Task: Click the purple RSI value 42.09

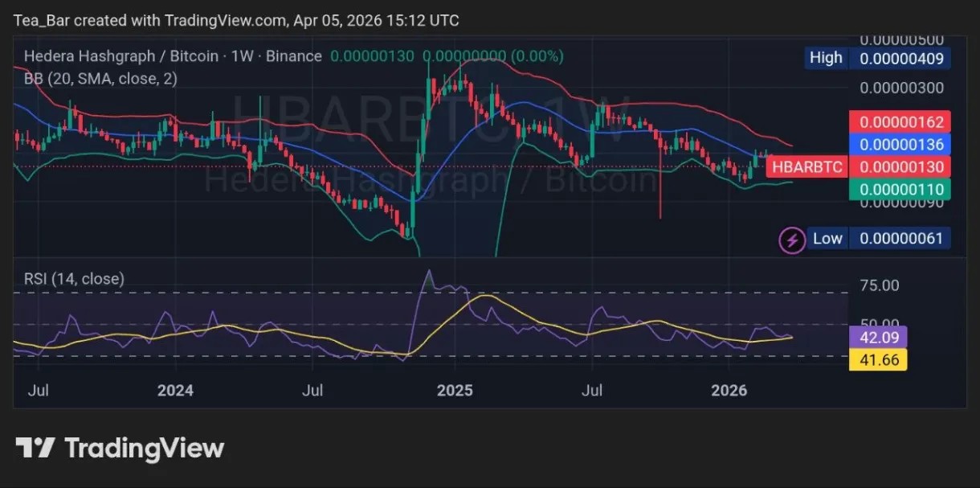Action: pyautogui.click(x=878, y=338)
